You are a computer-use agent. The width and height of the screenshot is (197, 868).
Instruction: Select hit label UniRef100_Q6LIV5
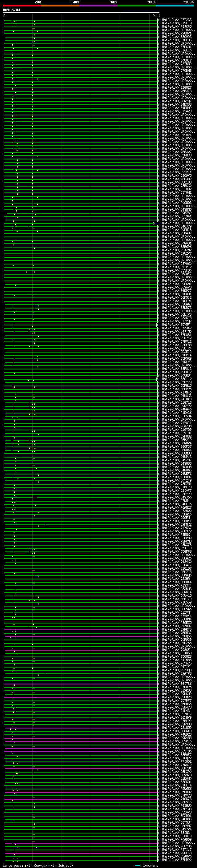click(177, 314)
